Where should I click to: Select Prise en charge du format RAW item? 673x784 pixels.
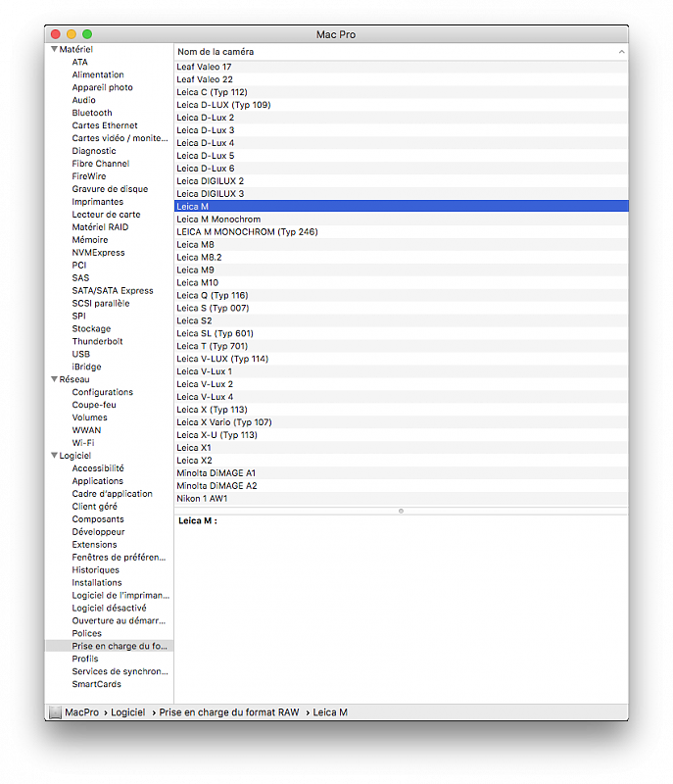coord(119,646)
